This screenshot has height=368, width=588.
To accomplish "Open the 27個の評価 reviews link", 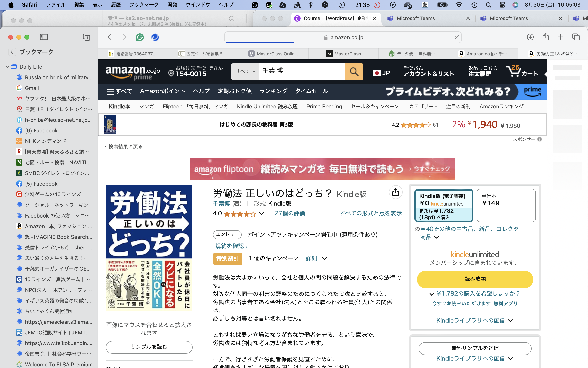I will click(290, 213).
